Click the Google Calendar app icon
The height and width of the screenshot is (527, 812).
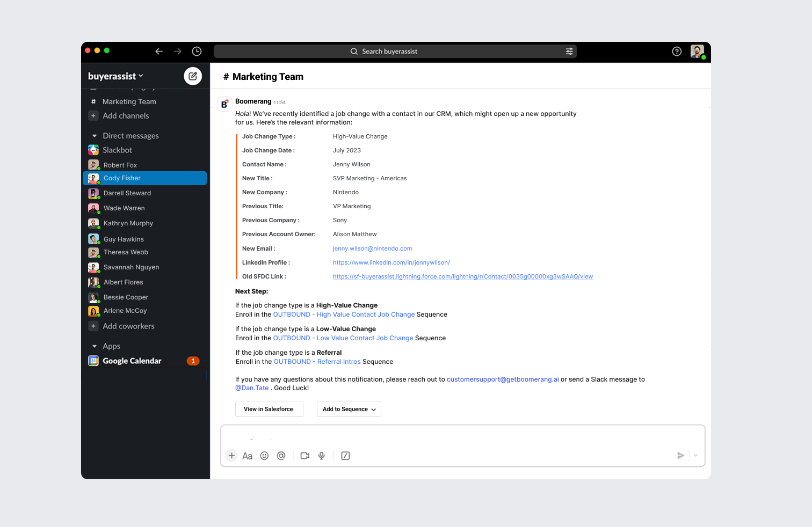click(93, 361)
